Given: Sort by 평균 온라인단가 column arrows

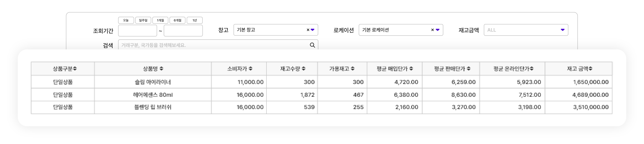Looking at the screenshot, I should (x=531, y=68).
